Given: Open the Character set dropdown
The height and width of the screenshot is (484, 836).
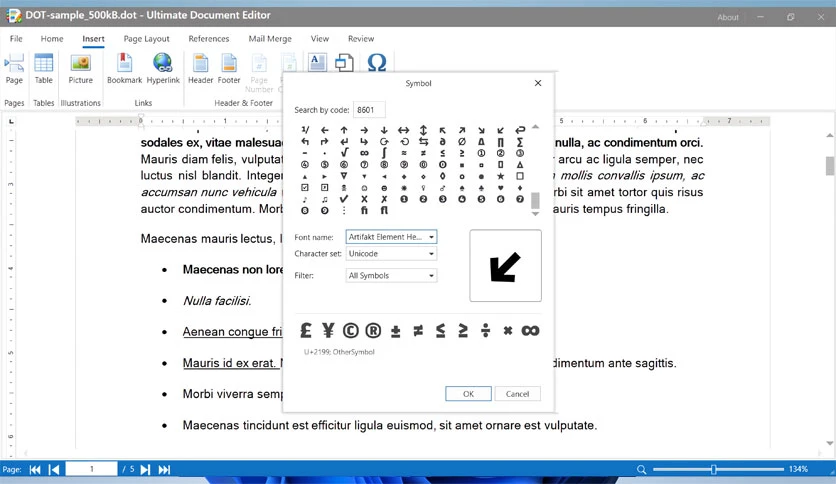Looking at the screenshot, I should click(391, 254).
